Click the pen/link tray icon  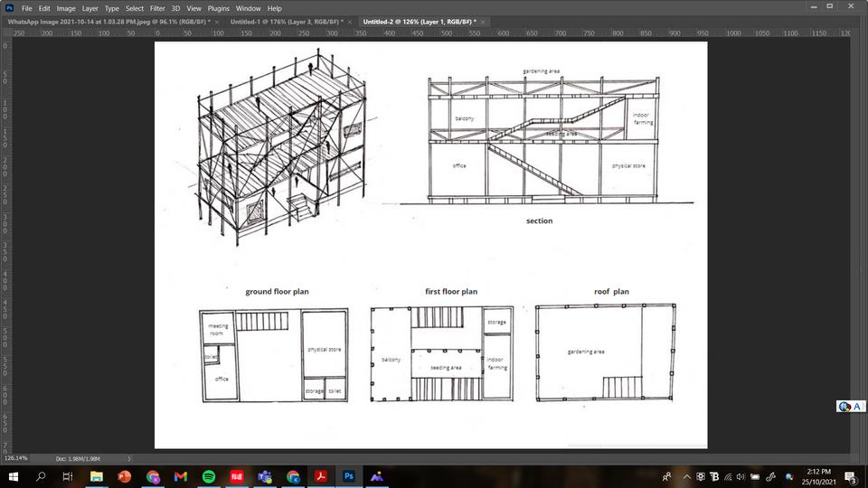coord(770,476)
